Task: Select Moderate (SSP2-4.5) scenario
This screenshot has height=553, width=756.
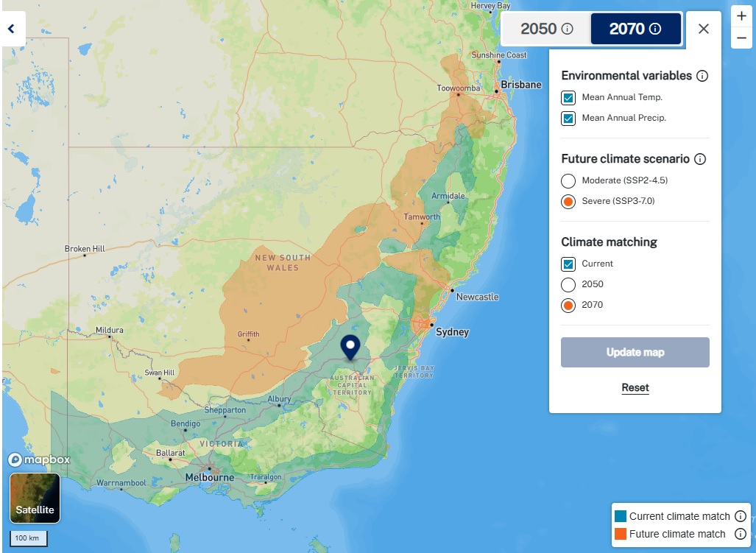Action: [568, 180]
